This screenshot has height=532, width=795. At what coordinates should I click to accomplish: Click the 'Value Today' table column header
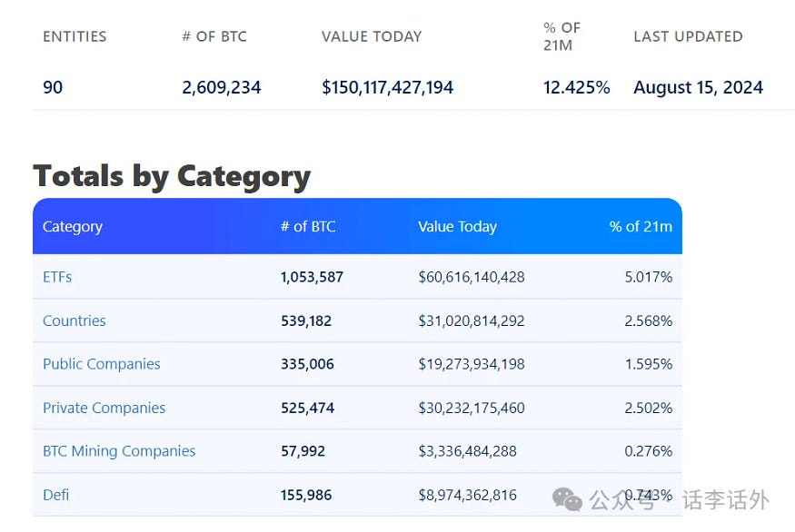click(457, 226)
